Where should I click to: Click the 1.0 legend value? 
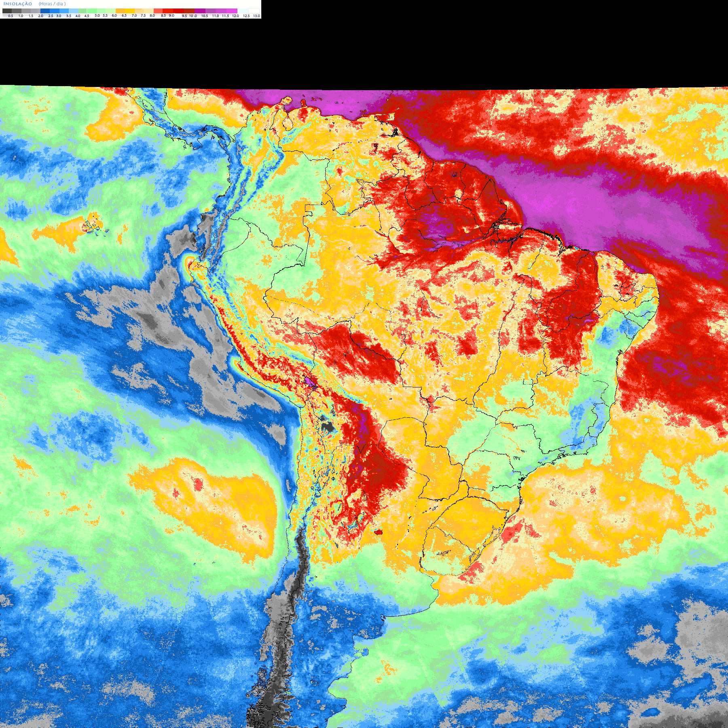pos(21,16)
